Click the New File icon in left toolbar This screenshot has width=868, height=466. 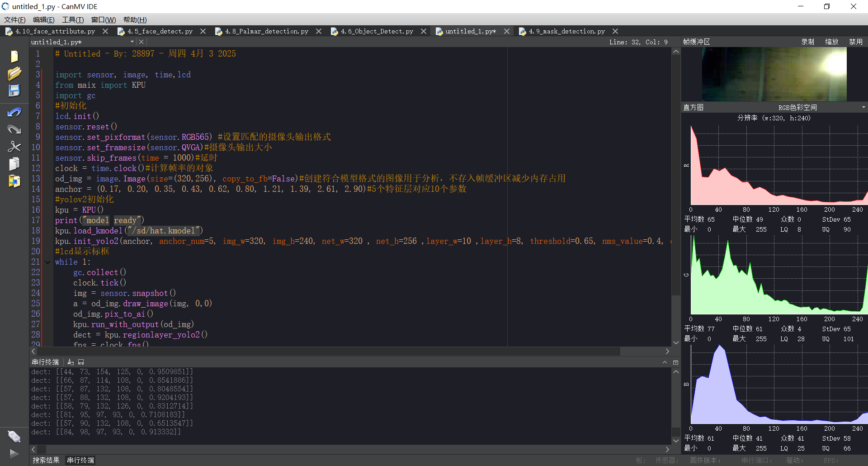[x=14, y=57]
